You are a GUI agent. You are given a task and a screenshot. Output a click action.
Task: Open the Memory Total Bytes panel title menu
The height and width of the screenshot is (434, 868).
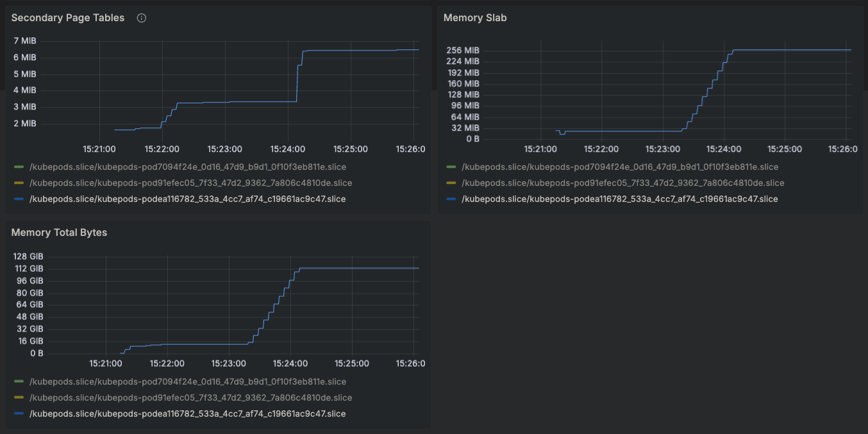pos(59,233)
